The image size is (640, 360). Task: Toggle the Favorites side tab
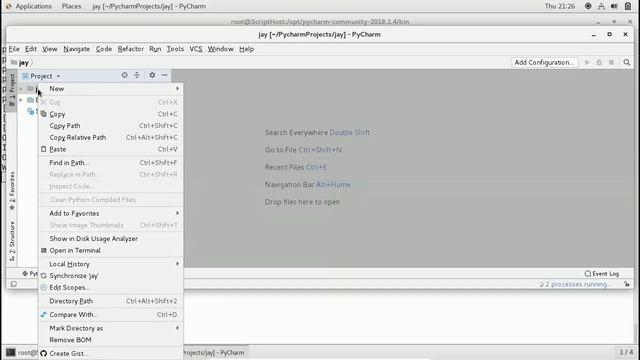pos(12,191)
